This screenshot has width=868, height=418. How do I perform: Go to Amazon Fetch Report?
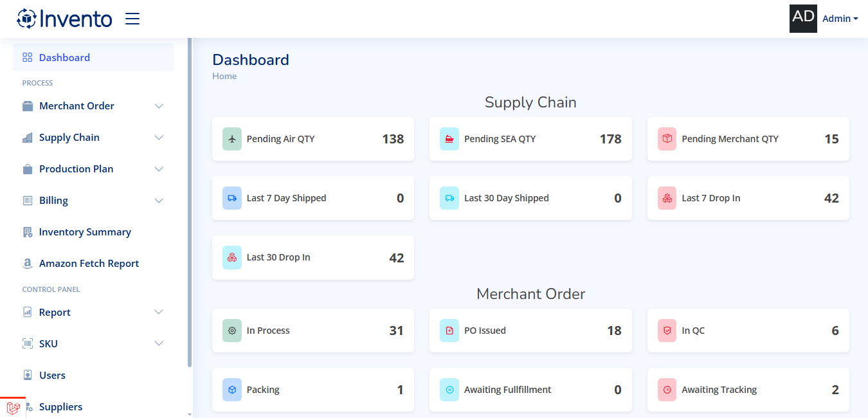pos(89,264)
